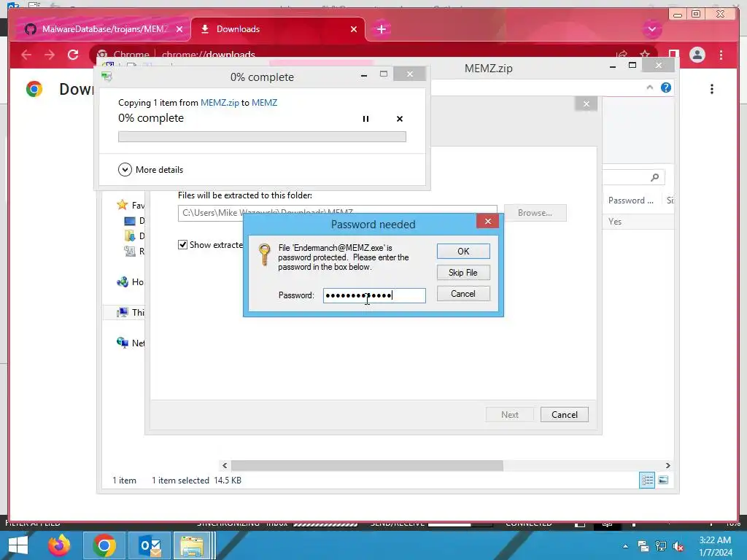Open the MEMZ.zip source link

pos(220,102)
